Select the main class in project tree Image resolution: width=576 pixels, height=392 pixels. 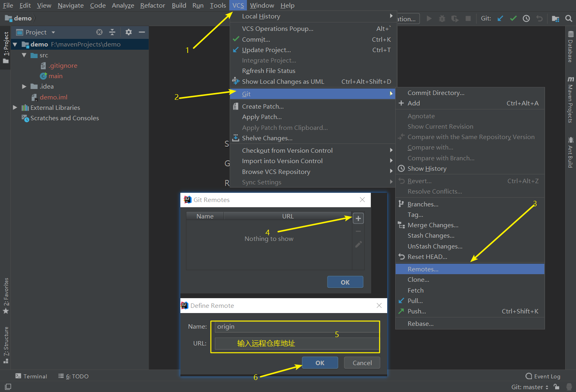[x=51, y=76]
